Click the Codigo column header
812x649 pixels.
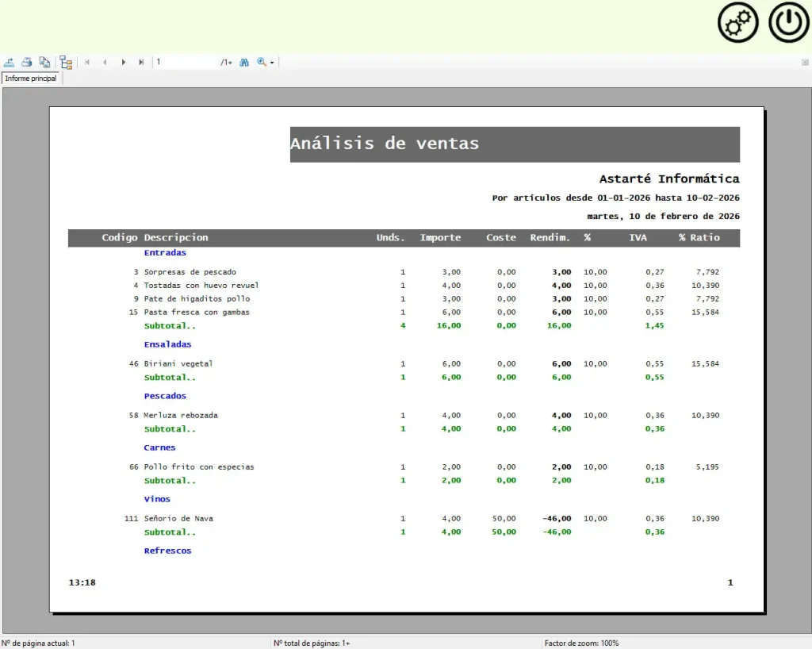click(120, 238)
